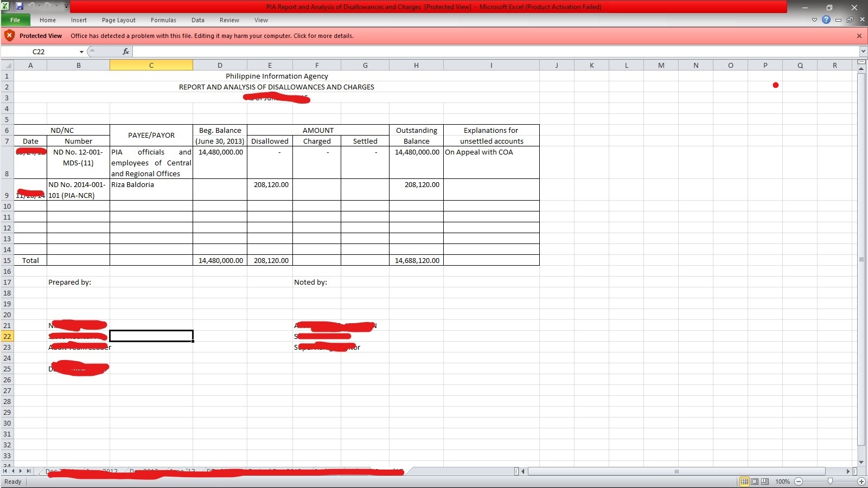The height and width of the screenshot is (488, 868).
Task: Click the 'Disallowed' column header cell
Action: 270,141
